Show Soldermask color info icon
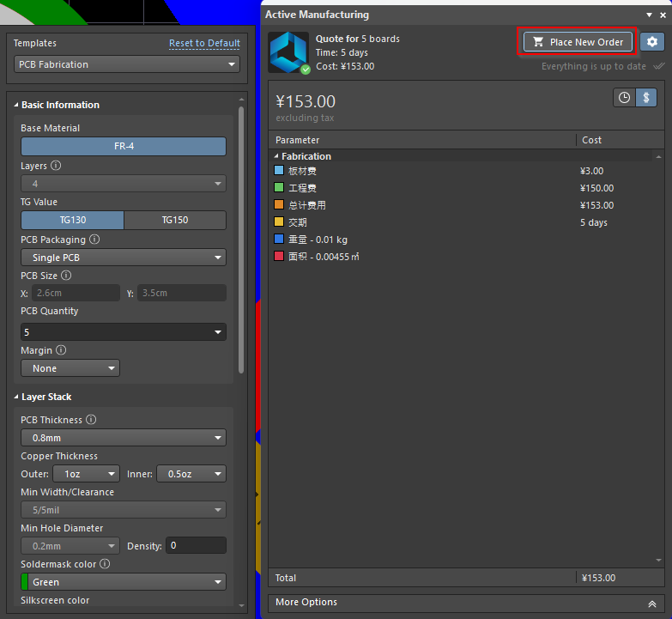The image size is (672, 619). tap(105, 564)
